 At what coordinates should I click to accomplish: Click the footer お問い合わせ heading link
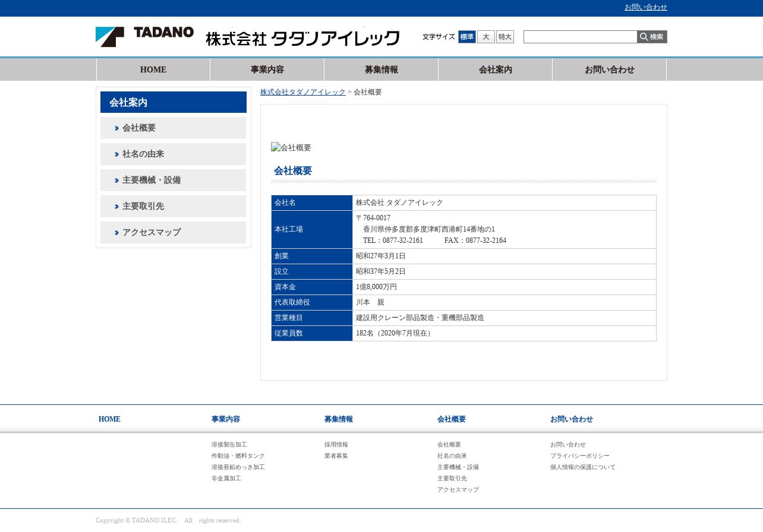pos(572,419)
